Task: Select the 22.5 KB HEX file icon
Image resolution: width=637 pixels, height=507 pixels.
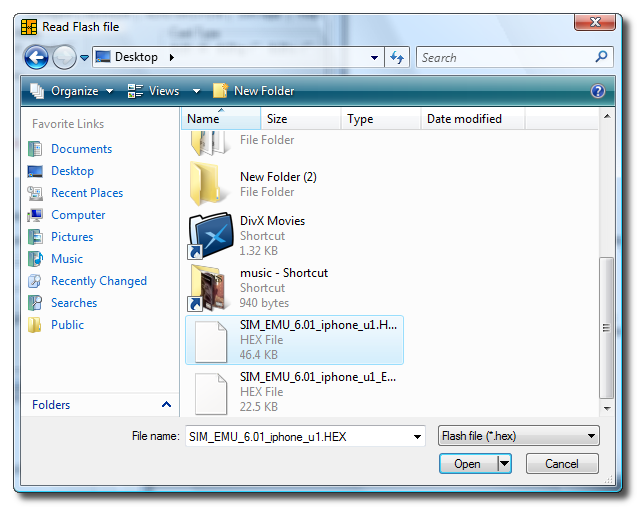Action: pyautogui.click(x=210, y=394)
